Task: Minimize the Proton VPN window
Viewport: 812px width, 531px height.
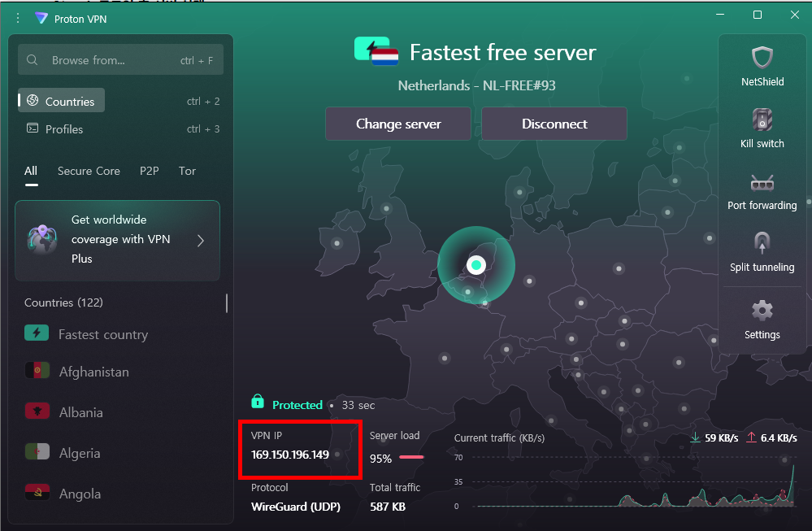Action: tap(720, 15)
